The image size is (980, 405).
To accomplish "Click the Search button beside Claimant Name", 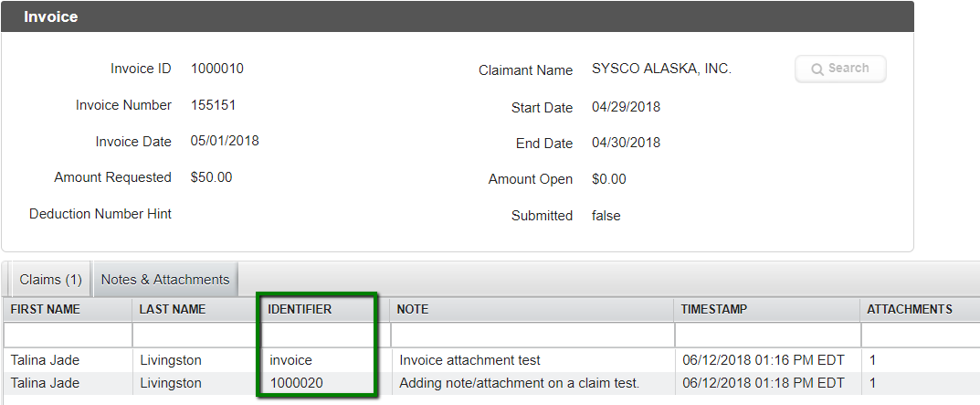I will click(x=840, y=69).
